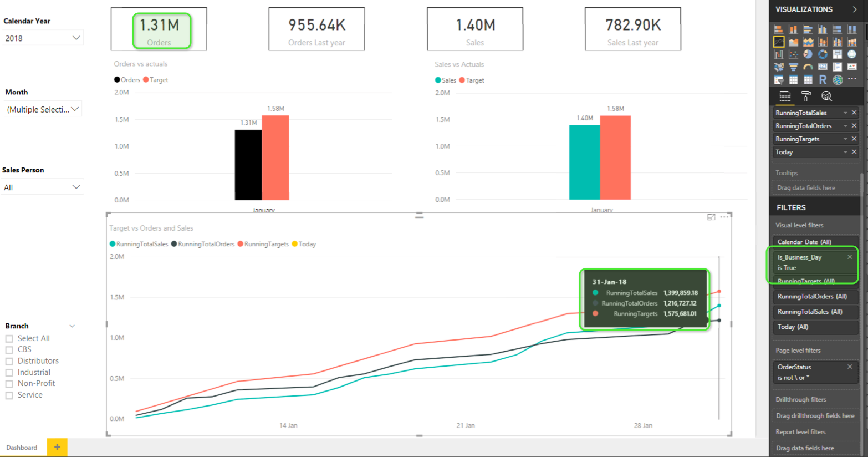This screenshot has height=457, width=868.
Task: Choose the card visualization with 123
Action: [x=823, y=67]
